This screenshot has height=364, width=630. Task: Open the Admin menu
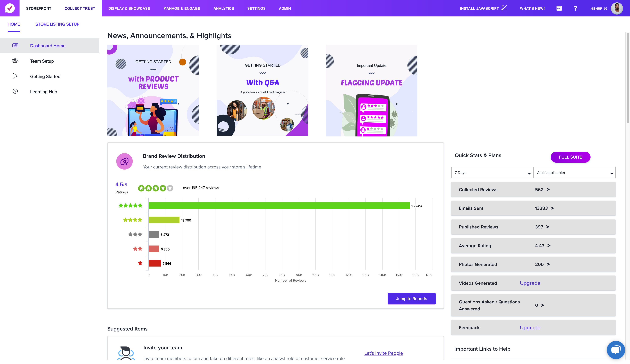pyautogui.click(x=285, y=8)
